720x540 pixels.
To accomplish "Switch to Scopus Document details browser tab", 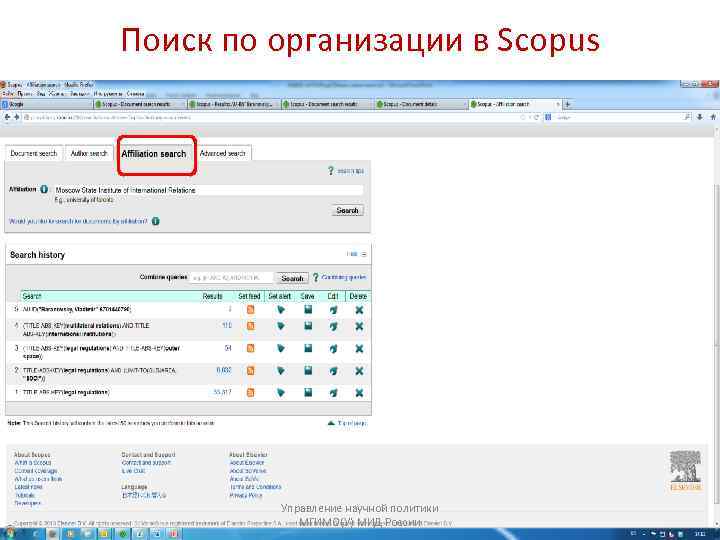I will click(420, 104).
